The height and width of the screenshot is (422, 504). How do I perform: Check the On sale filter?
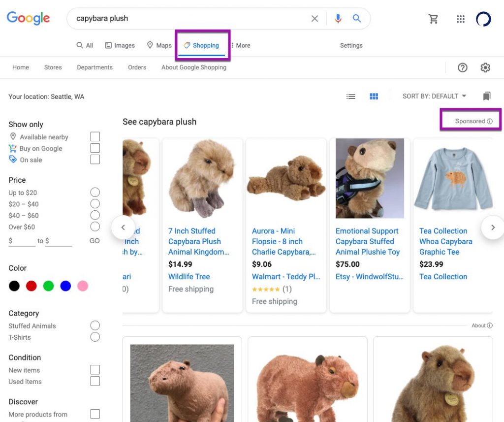click(x=95, y=159)
